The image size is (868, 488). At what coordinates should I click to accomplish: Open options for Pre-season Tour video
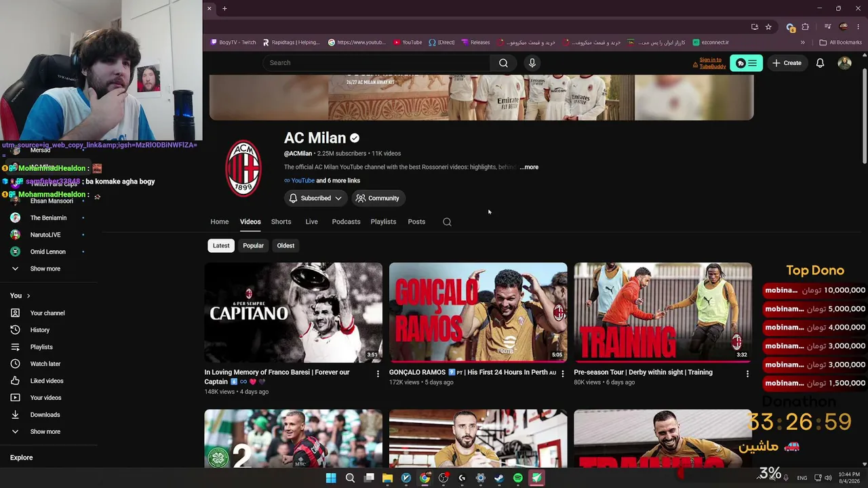click(747, 373)
